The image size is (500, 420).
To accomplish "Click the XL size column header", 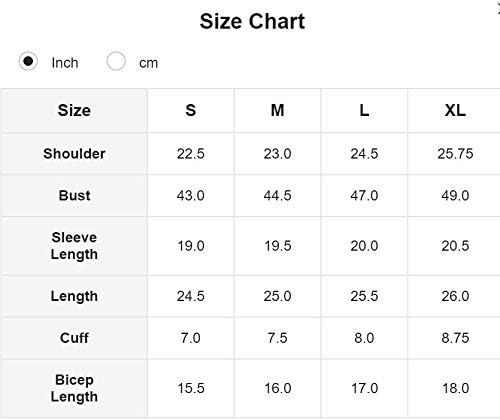I will point(455,110).
